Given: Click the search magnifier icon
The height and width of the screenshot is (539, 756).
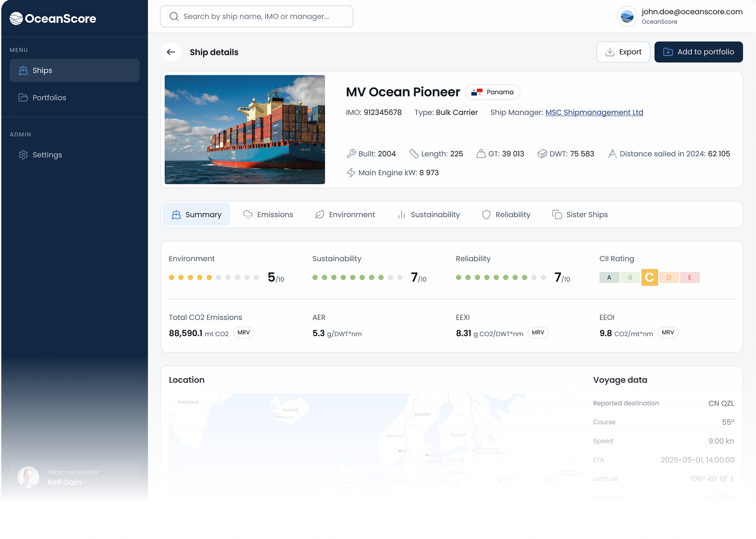Looking at the screenshot, I should [x=174, y=16].
